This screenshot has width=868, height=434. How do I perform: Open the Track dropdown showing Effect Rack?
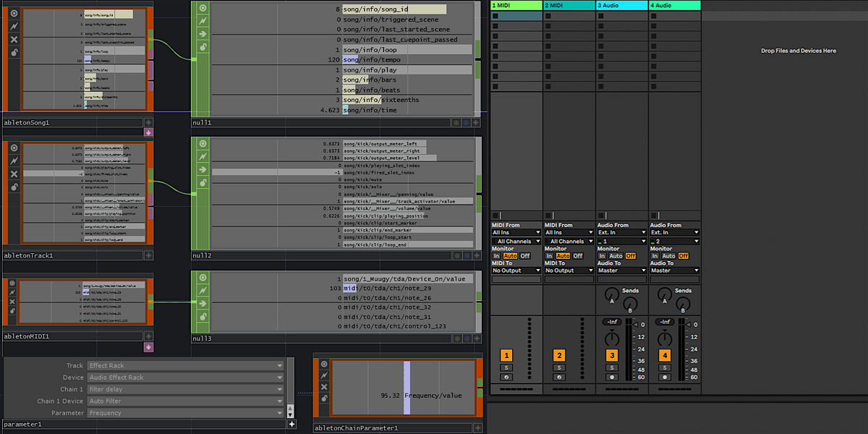click(x=185, y=366)
